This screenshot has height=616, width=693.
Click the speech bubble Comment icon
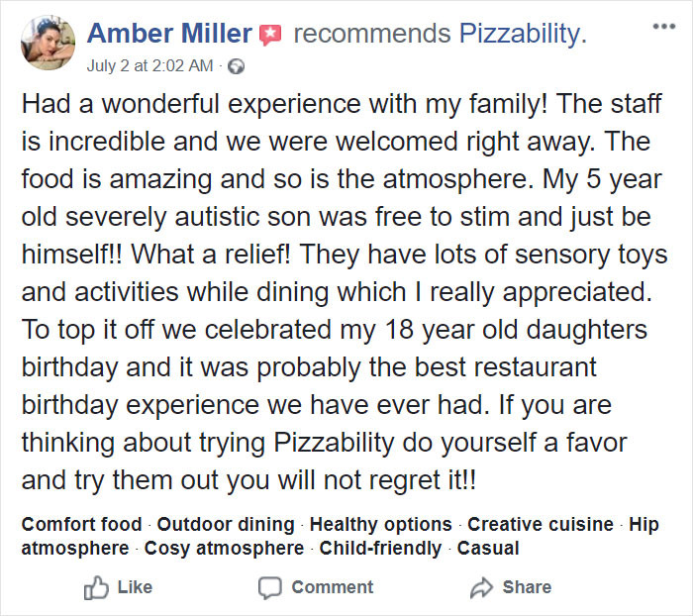[x=269, y=587]
